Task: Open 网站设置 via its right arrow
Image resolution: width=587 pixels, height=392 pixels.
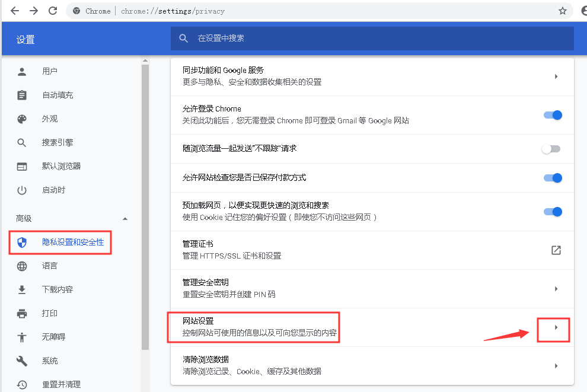Action: click(556, 327)
